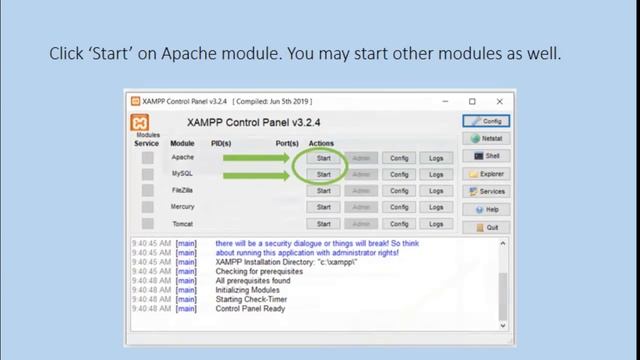Open Help from the side panel
This screenshot has height=360, width=640.
click(x=486, y=209)
